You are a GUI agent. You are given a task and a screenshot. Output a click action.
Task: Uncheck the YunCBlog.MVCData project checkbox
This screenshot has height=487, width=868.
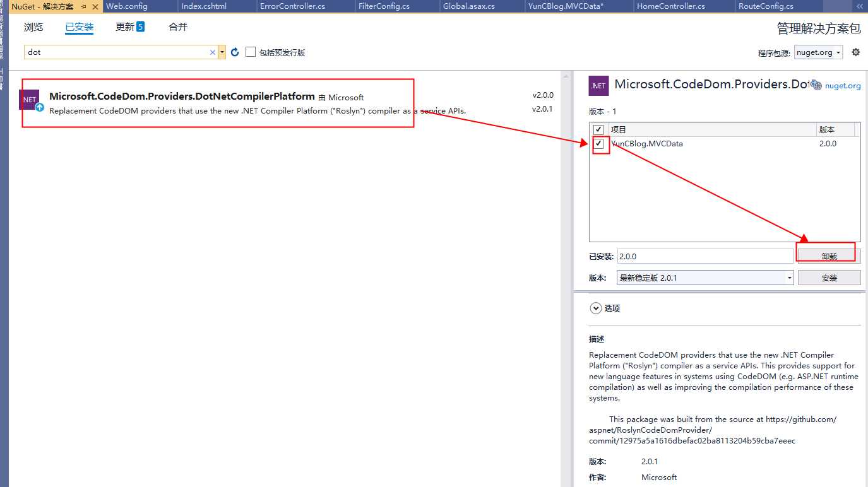point(599,144)
